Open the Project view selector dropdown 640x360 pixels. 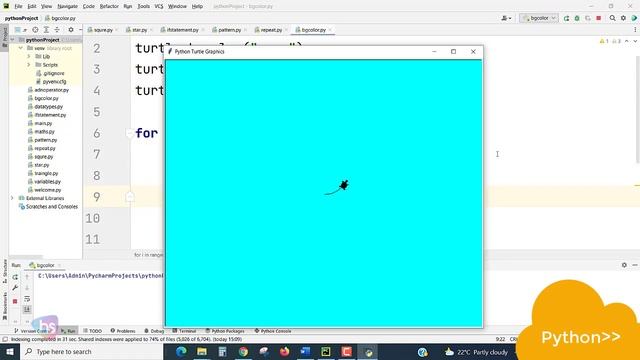[x=20, y=30]
